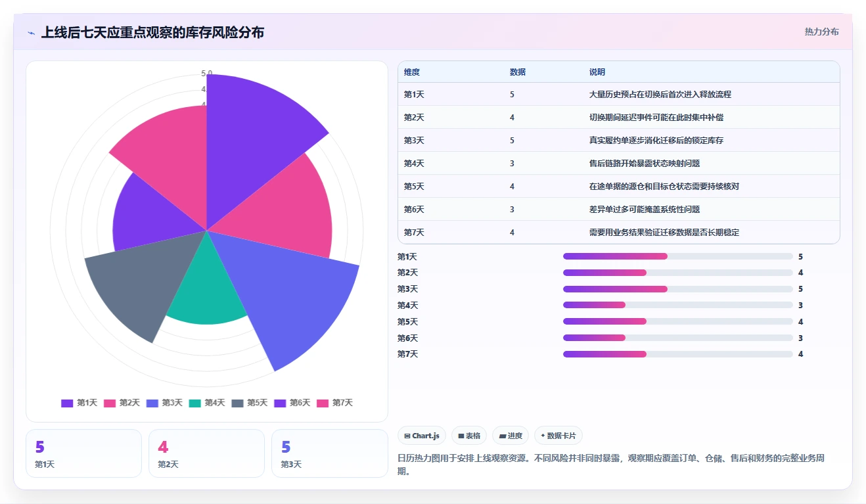
Task: Toggle 第6天 legend entry in chart
Action: point(292,403)
